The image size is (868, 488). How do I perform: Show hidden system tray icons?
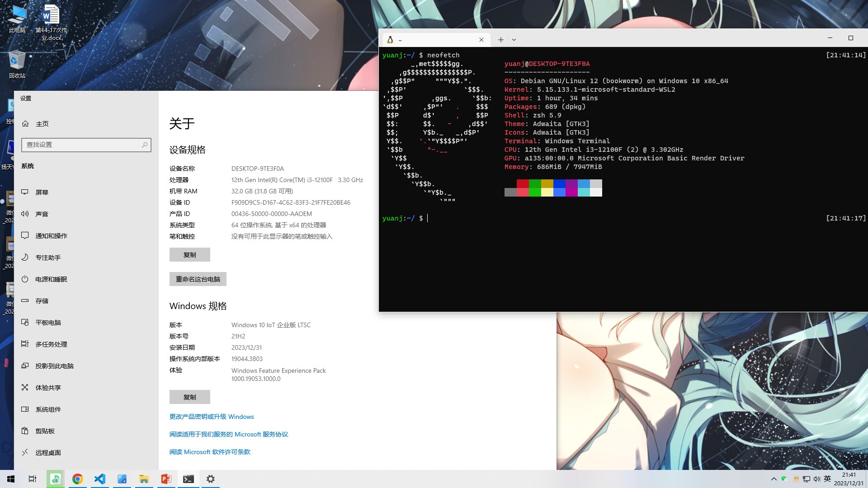pos(774,479)
